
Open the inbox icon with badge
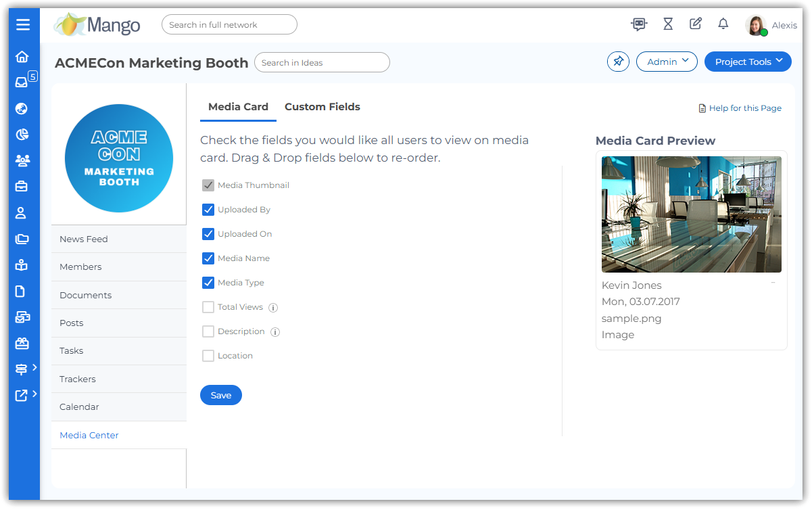22,83
